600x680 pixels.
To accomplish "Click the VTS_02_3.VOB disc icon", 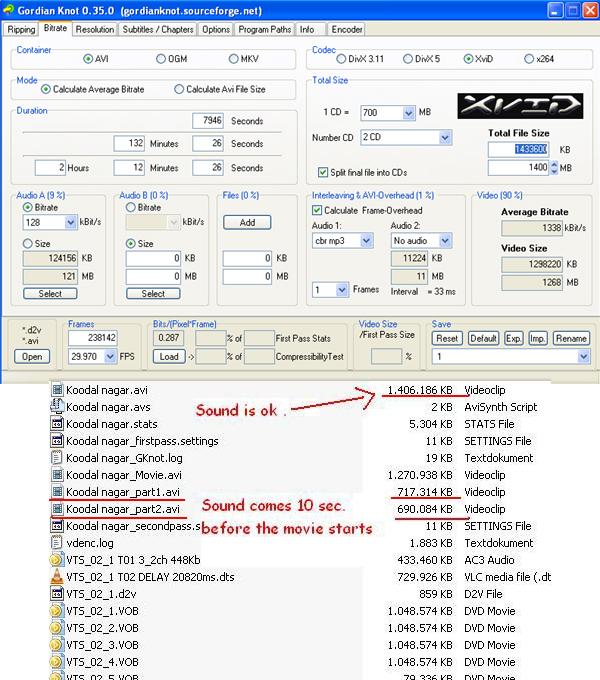I will pyautogui.click(x=56, y=644).
